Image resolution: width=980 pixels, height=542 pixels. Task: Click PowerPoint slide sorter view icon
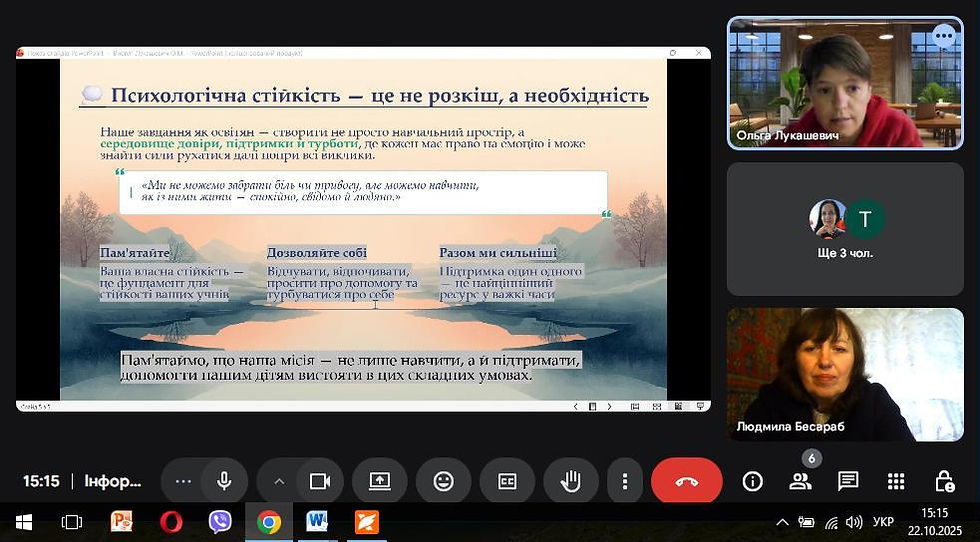coord(656,406)
